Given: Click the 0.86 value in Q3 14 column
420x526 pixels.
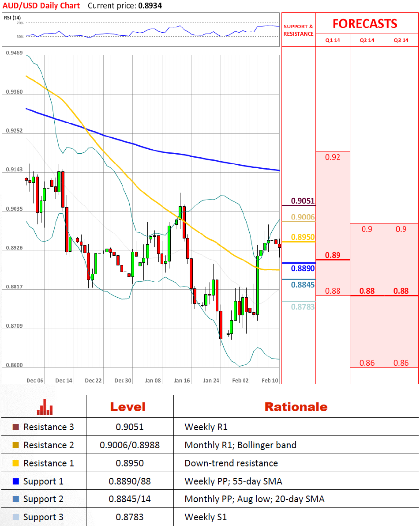Looking at the screenshot, I should tap(401, 363).
